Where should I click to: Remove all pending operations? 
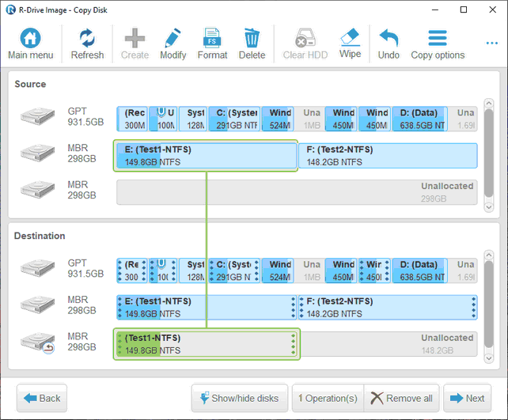[x=402, y=398]
